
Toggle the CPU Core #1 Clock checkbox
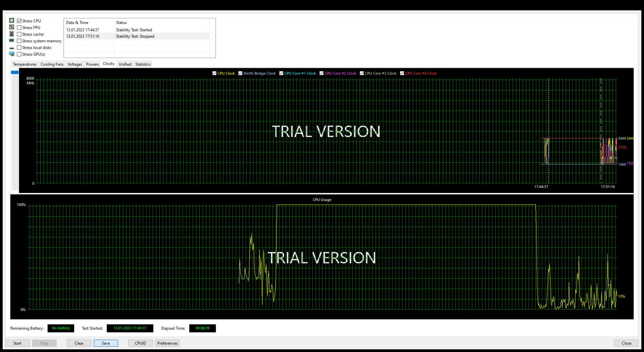[x=281, y=73]
